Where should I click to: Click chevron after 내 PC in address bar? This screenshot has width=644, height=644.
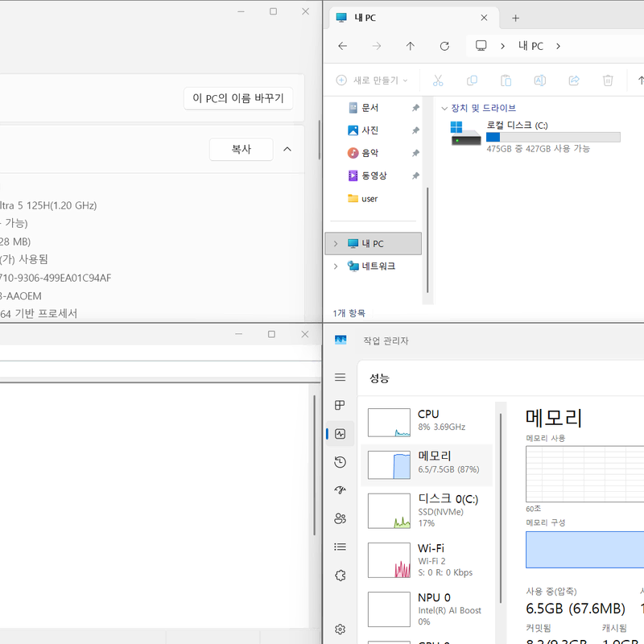tap(558, 46)
